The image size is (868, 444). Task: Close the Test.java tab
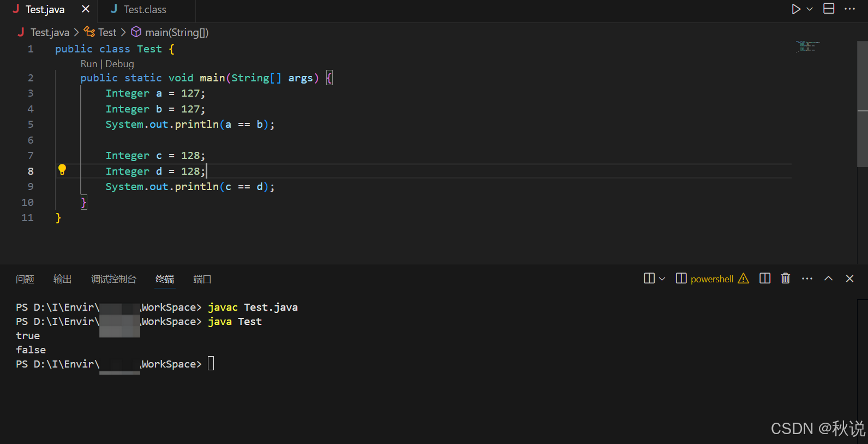[x=86, y=9]
